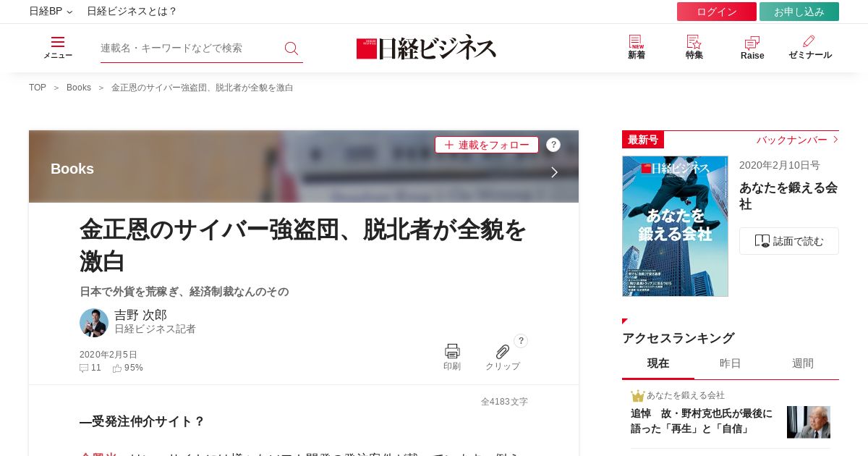Open help icon next to 連載をフォロー
The width and height of the screenshot is (868, 456).
553,145
